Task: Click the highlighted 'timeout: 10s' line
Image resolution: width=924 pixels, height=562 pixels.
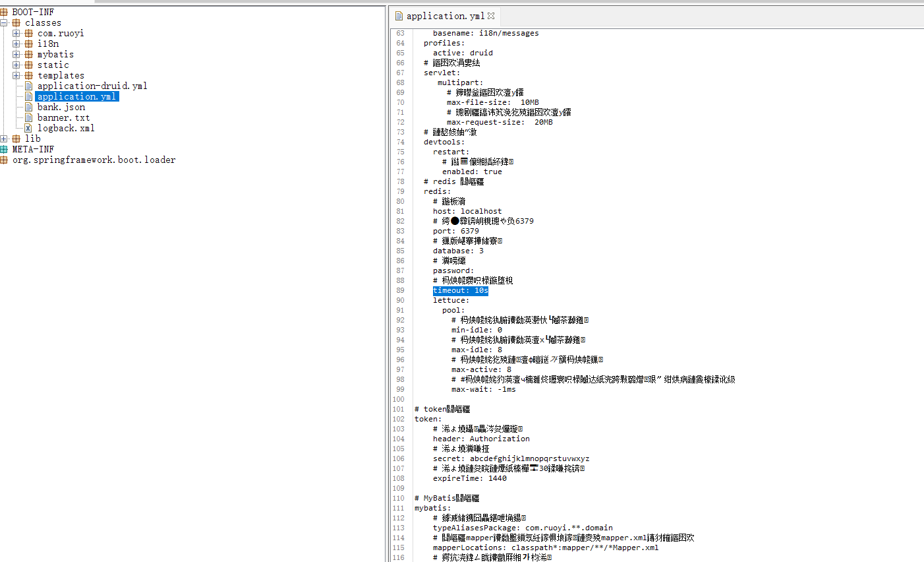Action: point(461,290)
